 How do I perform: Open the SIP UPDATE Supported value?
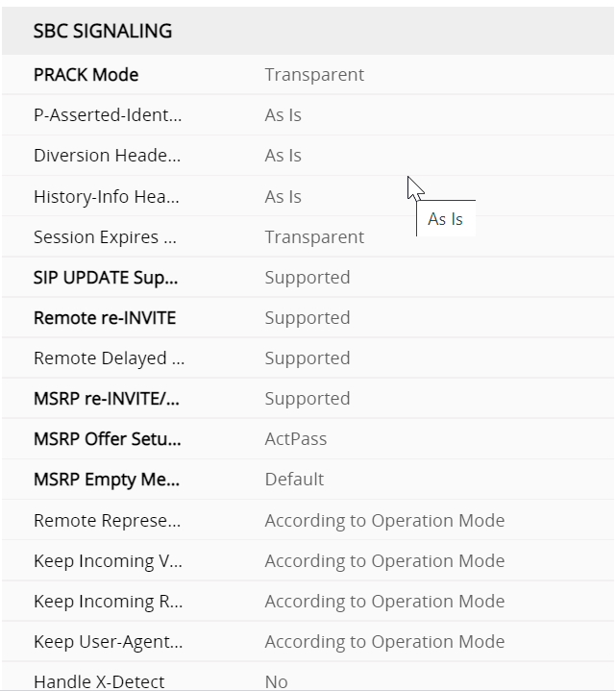[308, 278]
